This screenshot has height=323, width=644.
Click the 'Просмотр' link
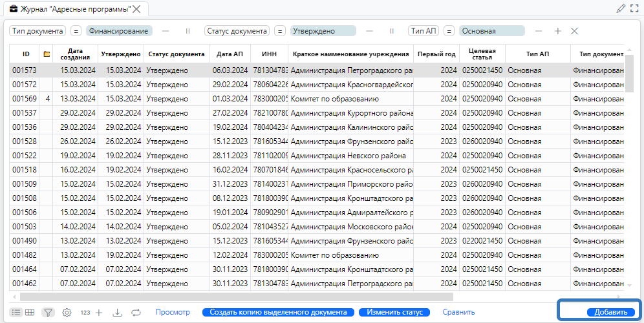[x=173, y=312]
